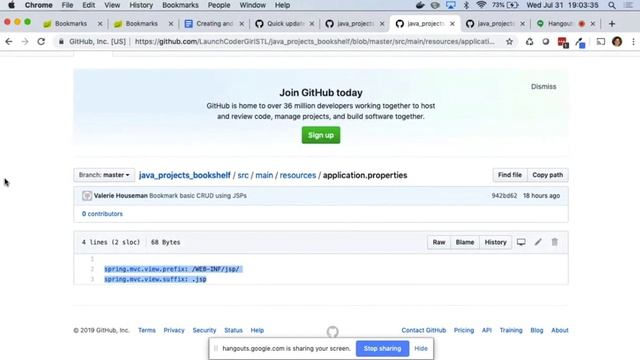The height and width of the screenshot is (360, 640).
Task: Open the History menu
Action: click(141, 5)
